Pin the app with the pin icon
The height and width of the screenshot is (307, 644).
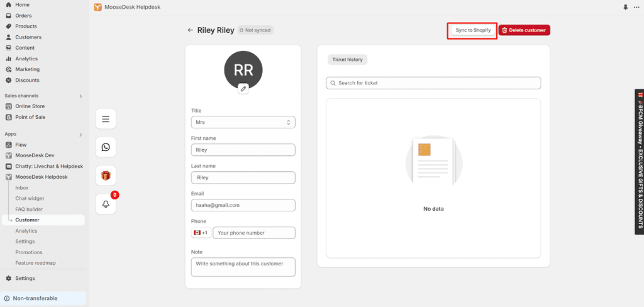[x=626, y=8]
